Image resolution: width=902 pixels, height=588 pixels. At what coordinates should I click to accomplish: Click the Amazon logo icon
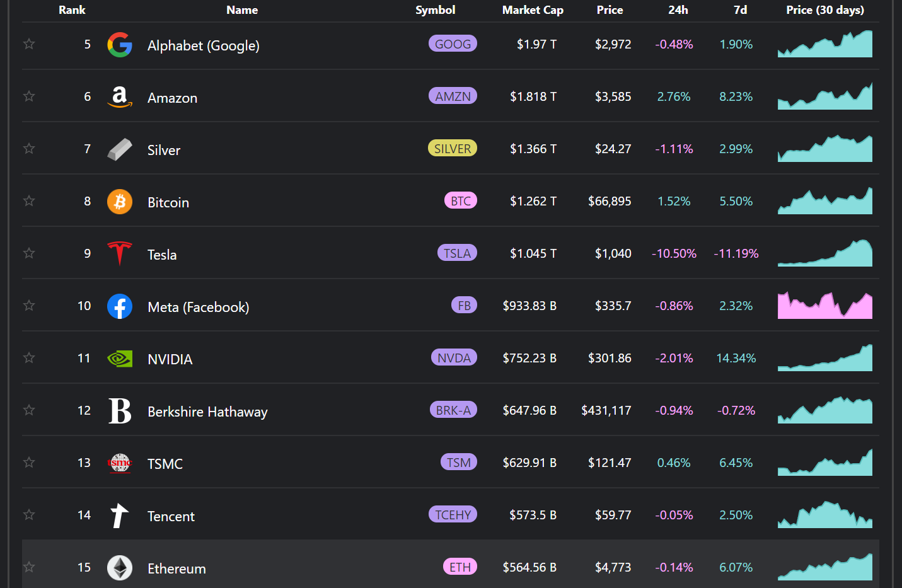[119, 97]
